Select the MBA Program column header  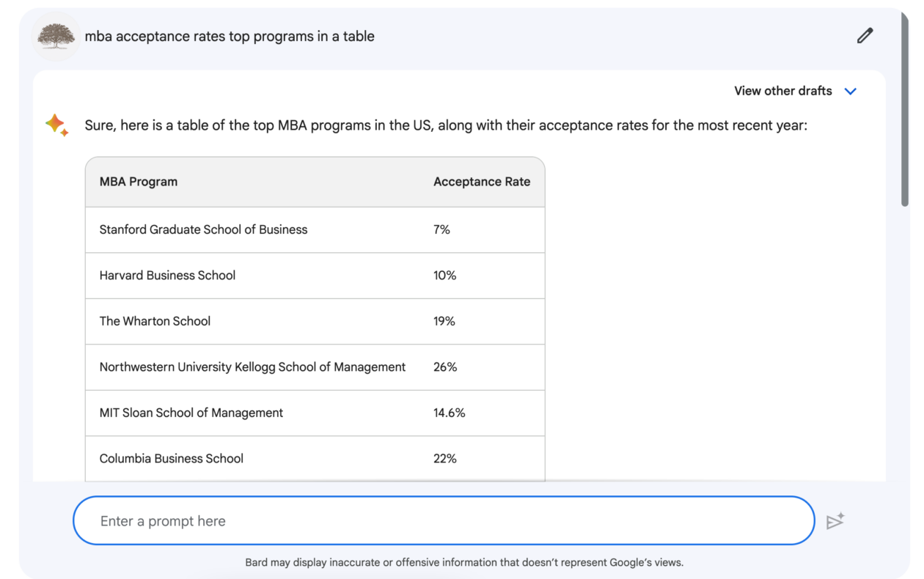(139, 181)
